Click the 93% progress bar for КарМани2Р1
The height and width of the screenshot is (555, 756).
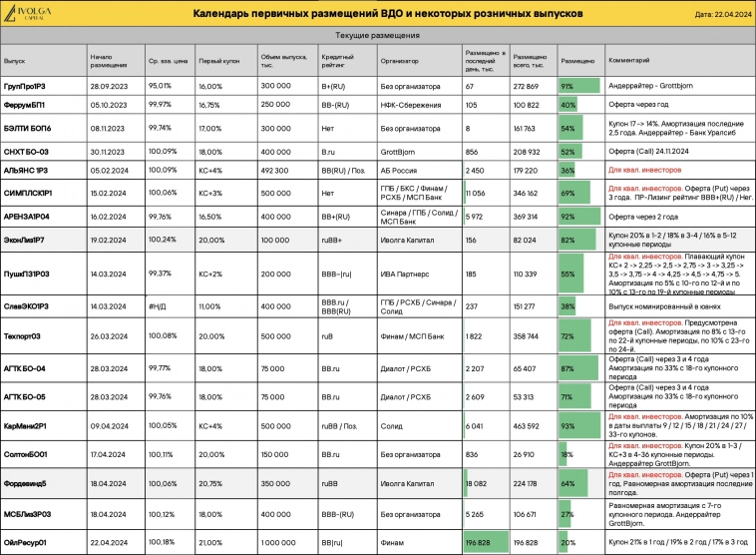[580, 425]
